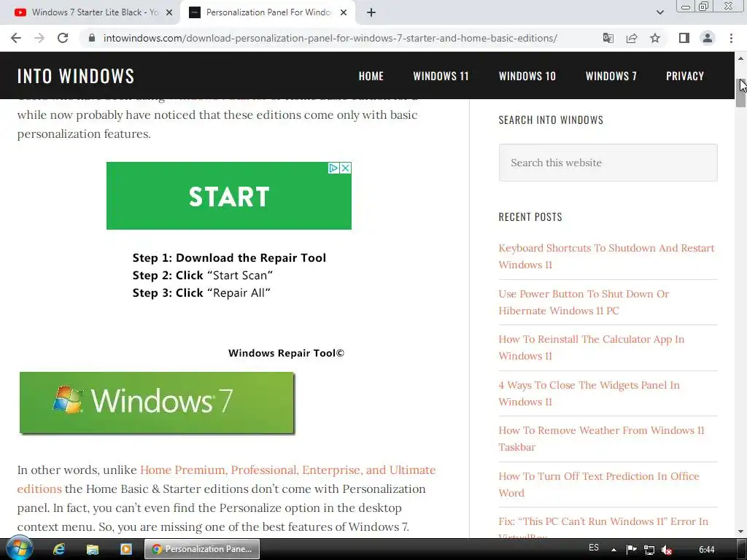
Task: Open the Google Translate page icon
Action: pyautogui.click(x=608, y=38)
